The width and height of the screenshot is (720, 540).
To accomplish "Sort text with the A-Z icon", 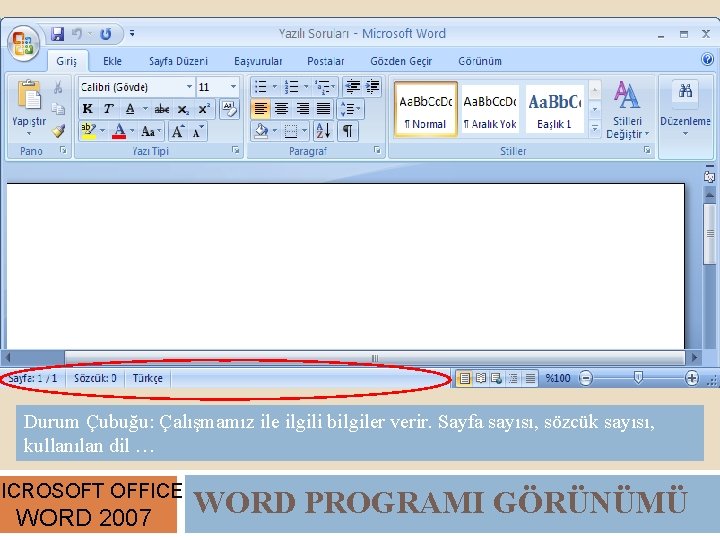I will 323,131.
